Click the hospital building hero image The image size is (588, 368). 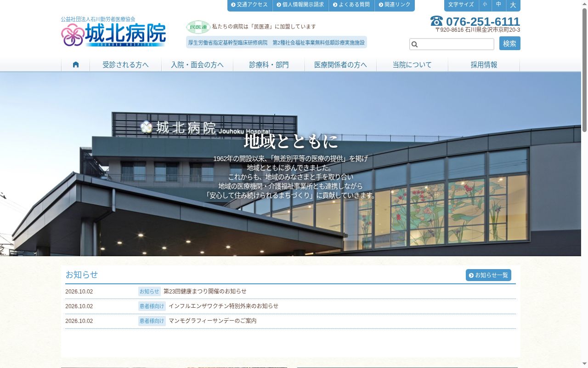pyautogui.click(x=290, y=164)
